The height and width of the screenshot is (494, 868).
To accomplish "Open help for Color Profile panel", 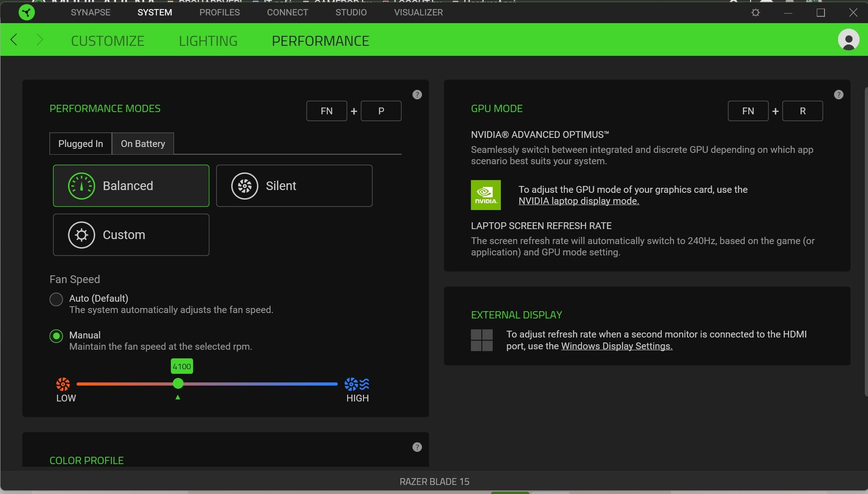I will [417, 447].
